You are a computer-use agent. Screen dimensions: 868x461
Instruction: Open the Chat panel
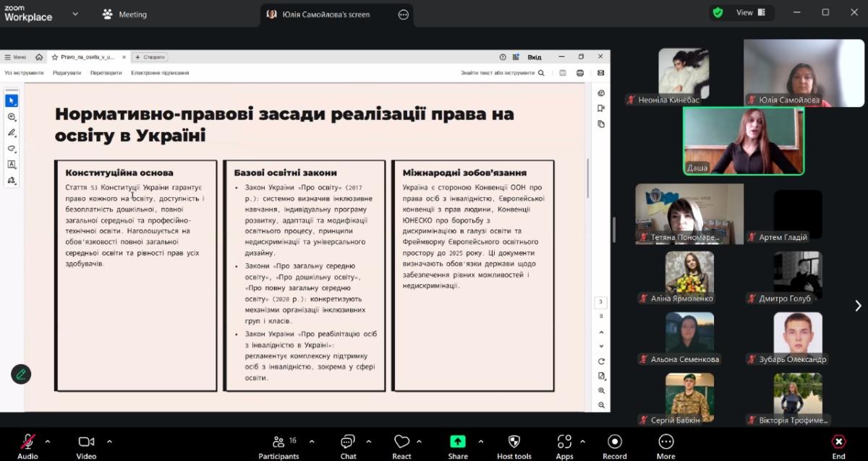[x=348, y=442]
